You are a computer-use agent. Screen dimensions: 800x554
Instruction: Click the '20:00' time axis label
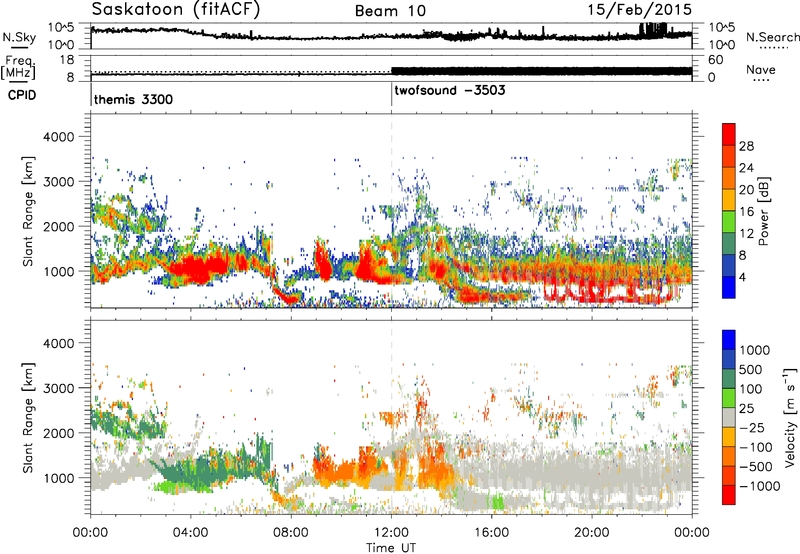[592, 533]
